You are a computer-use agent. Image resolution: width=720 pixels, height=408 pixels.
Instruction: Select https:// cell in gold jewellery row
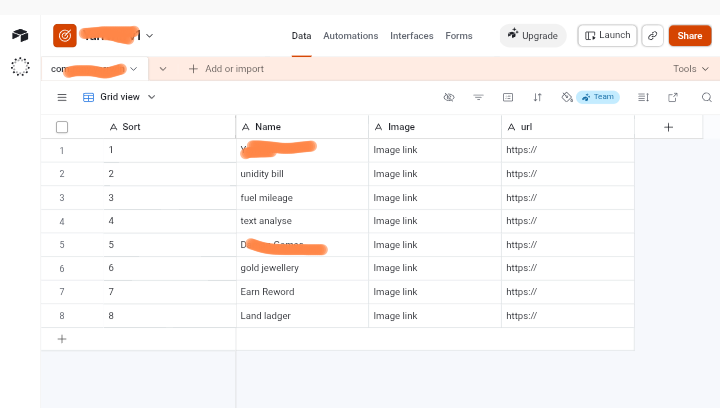click(x=568, y=268)
